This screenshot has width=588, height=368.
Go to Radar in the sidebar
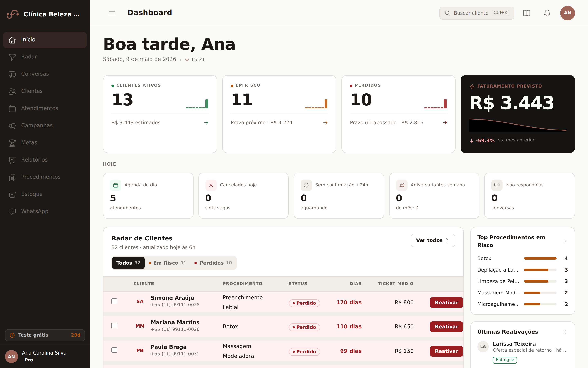coord(45,57)
